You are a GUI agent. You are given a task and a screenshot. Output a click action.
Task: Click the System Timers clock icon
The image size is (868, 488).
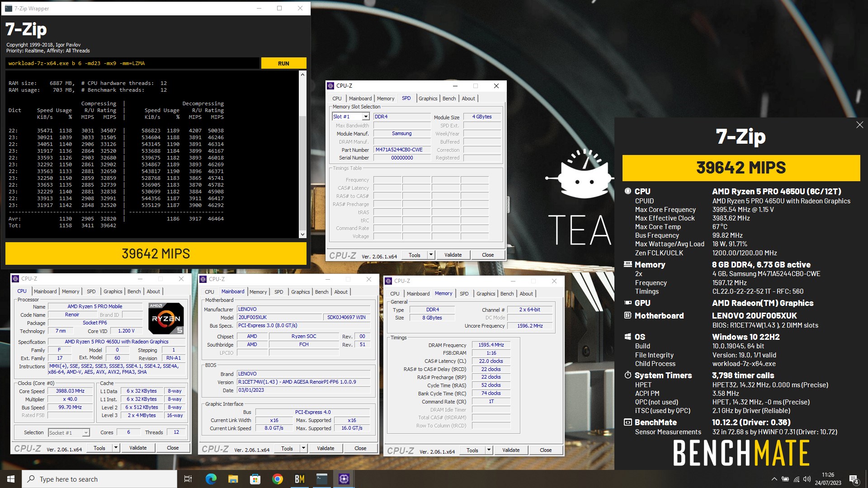[x=627, y=375]
